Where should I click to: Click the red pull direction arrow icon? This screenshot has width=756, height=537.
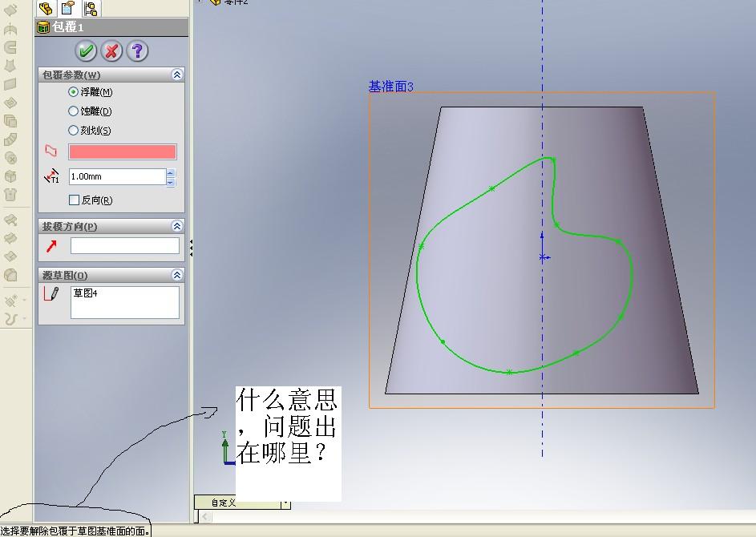coord(51,246)
